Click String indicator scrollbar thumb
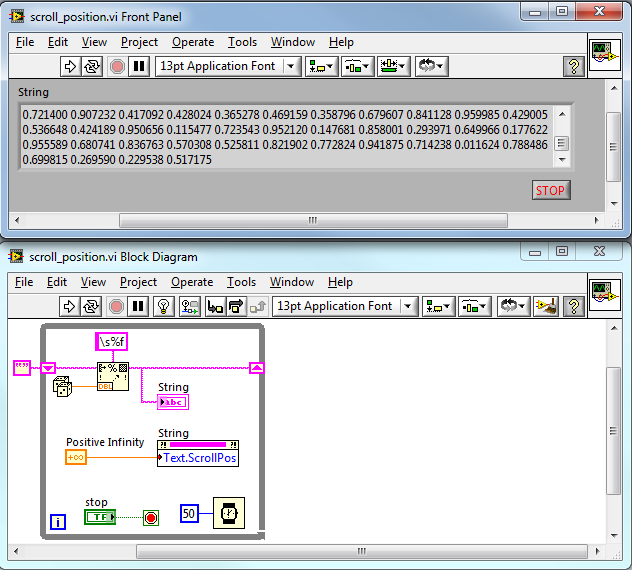This screenshot has width=632, height=570. point(562,143)
